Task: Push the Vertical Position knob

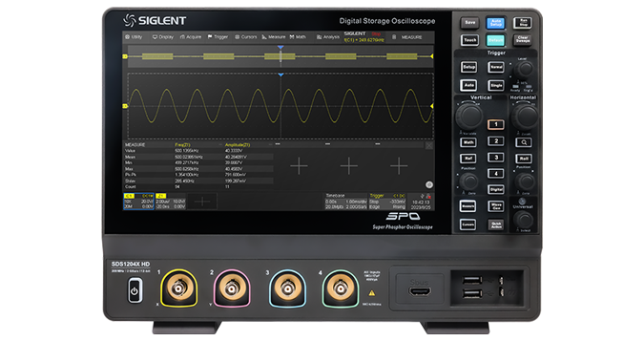Action: pyautogui.click(x=468, y=181)
